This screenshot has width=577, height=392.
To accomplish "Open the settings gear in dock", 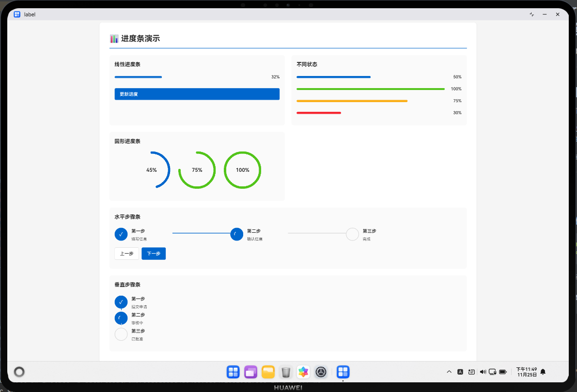I will click(x=321, y=372).
